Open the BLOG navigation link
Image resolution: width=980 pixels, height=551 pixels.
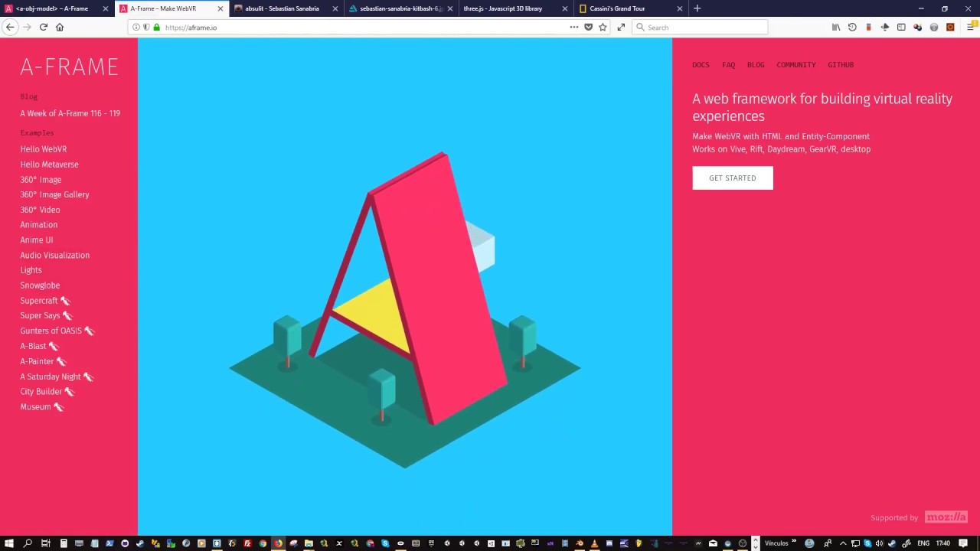tap(756, 65)
